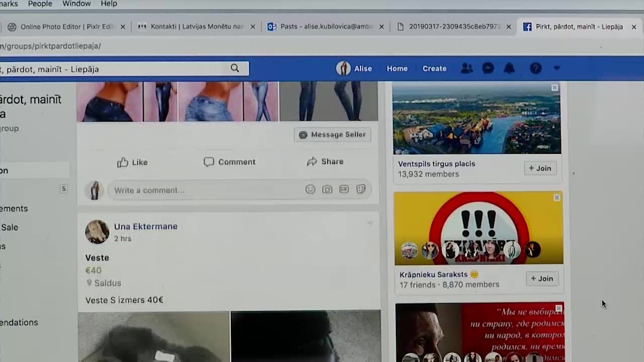Open the Window menu
This screenshot has width=644, height=362.
[76, 4]
